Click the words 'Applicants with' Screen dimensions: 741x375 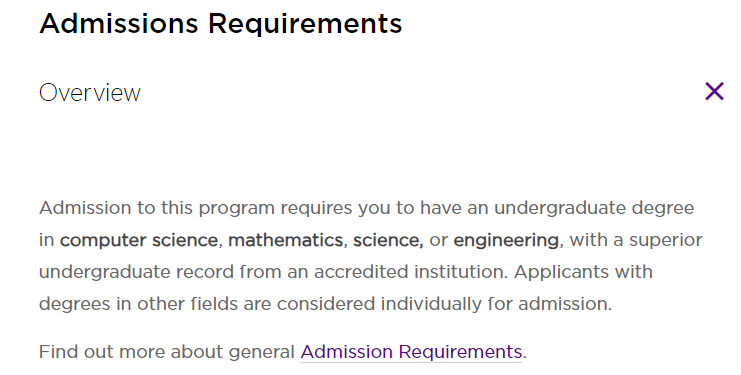click(x=583, y=273)
